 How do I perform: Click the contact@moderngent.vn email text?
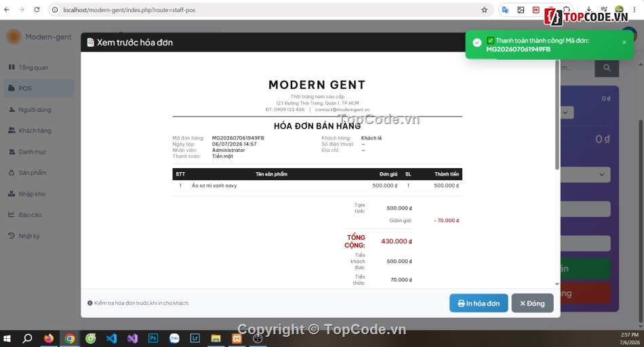tap(342, 110)
